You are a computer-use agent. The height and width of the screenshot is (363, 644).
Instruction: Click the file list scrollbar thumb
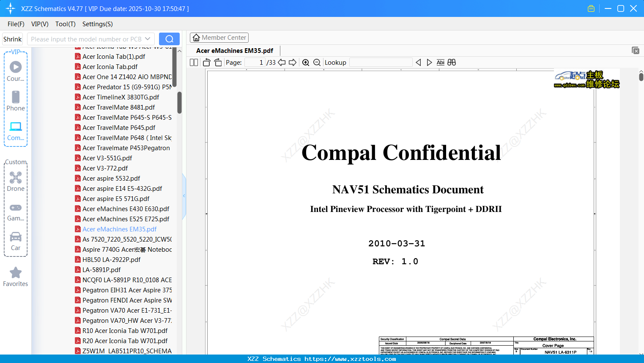[x=179, y=103]
